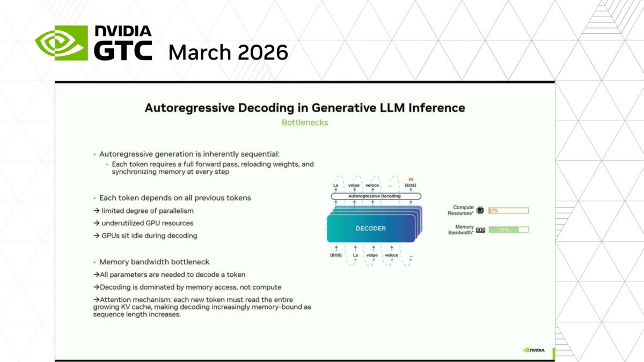The height and width of the screenshot is (362, 644).
Task: Click the Memory Bandwidth RAM module icon
Action: tap(480, 230)
